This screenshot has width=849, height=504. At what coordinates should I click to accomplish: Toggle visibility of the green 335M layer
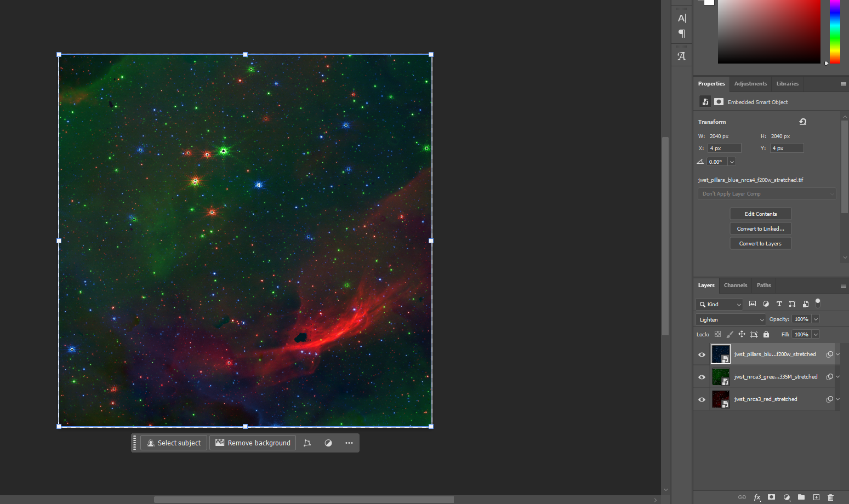point(702,377)
